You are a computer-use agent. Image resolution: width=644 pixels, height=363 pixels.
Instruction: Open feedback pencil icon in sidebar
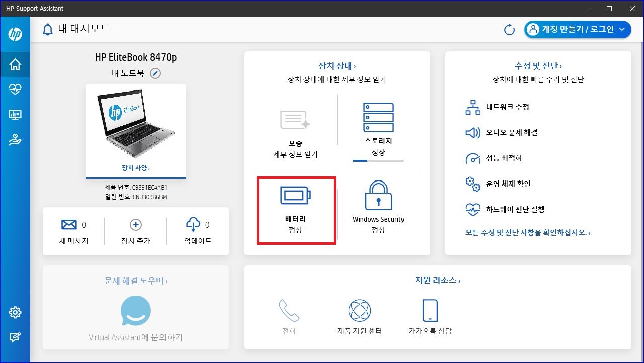[x=15, y=337]
